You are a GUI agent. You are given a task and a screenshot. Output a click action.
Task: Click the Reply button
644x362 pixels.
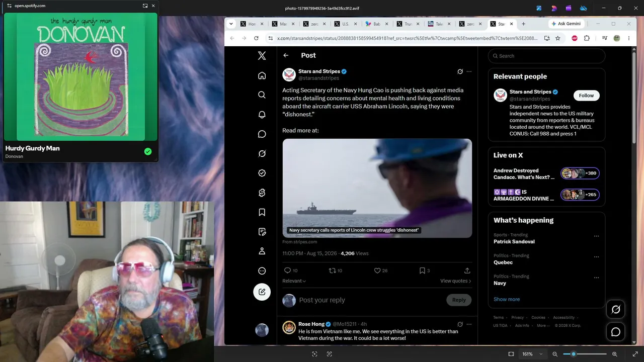pyautogui.click(x=459, y=300)
